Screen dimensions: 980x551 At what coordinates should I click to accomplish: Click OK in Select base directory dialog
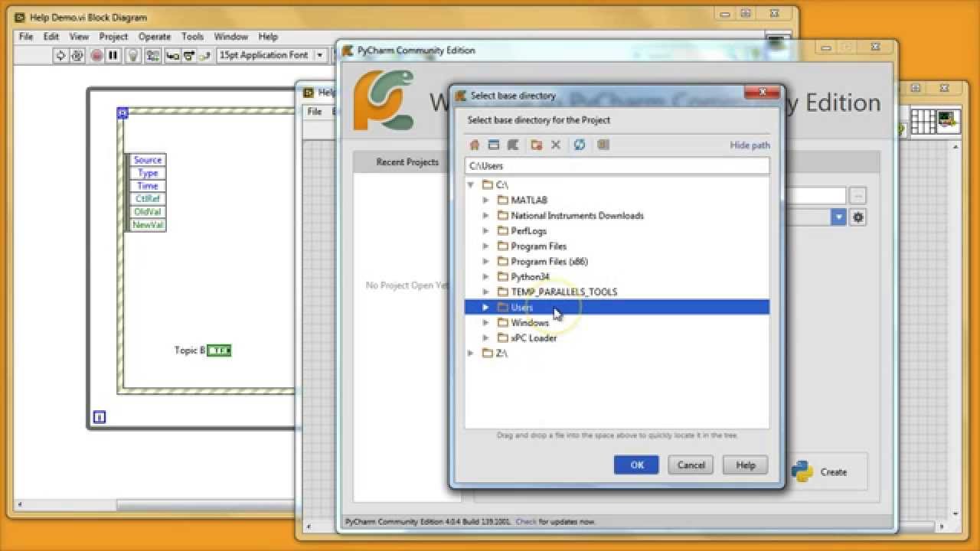tap(636, 465)
